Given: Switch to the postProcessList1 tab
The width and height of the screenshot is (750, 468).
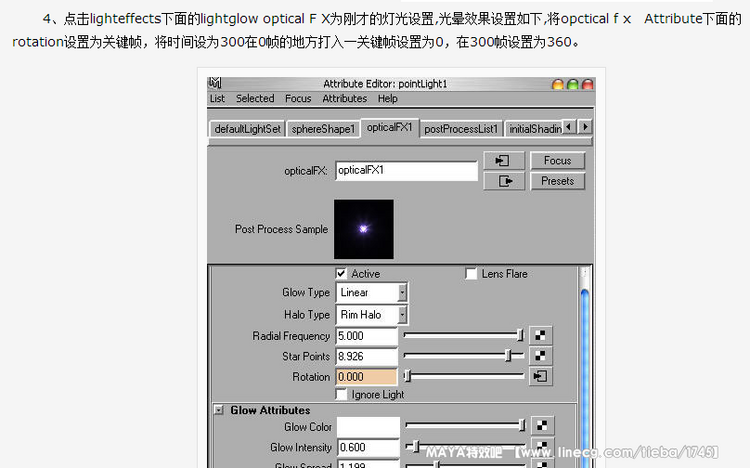Looking at the screenshot, I should click(x=460, y=128).
